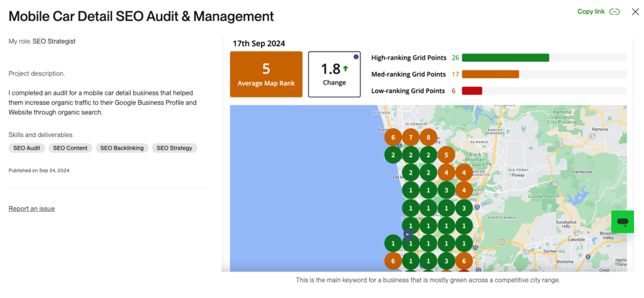
Task: Select the SEO Audit skill tag
Action: pos(26,148)
